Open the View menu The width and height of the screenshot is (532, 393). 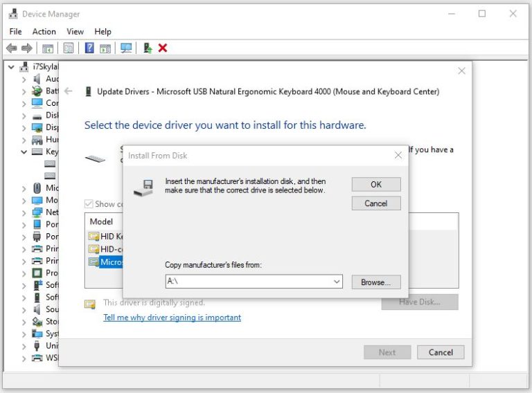[75, 32]
